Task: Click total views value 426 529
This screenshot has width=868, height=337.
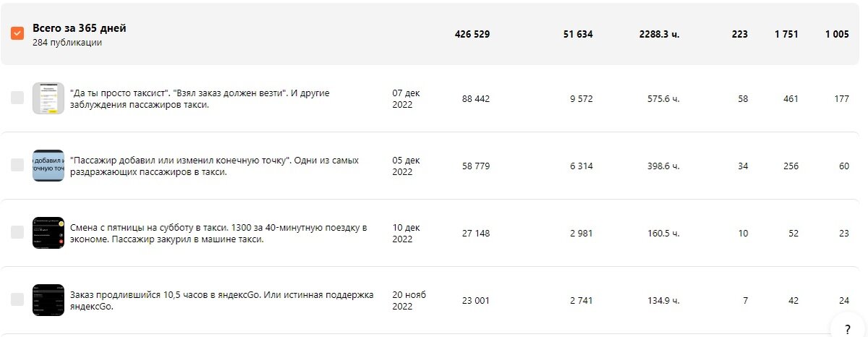Action: coord(472,34)
